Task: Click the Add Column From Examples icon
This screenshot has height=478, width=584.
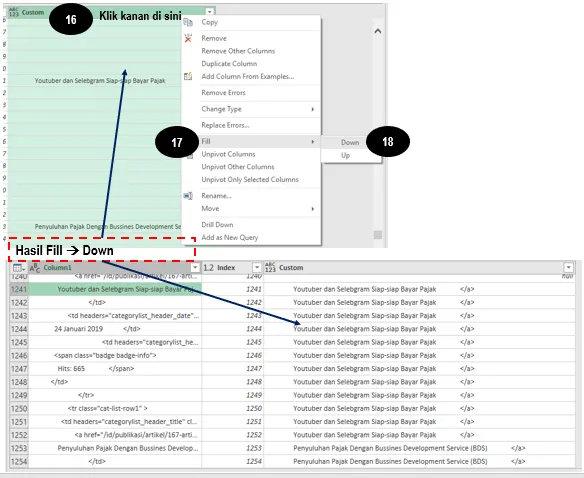Action: (x=188, y=76)
